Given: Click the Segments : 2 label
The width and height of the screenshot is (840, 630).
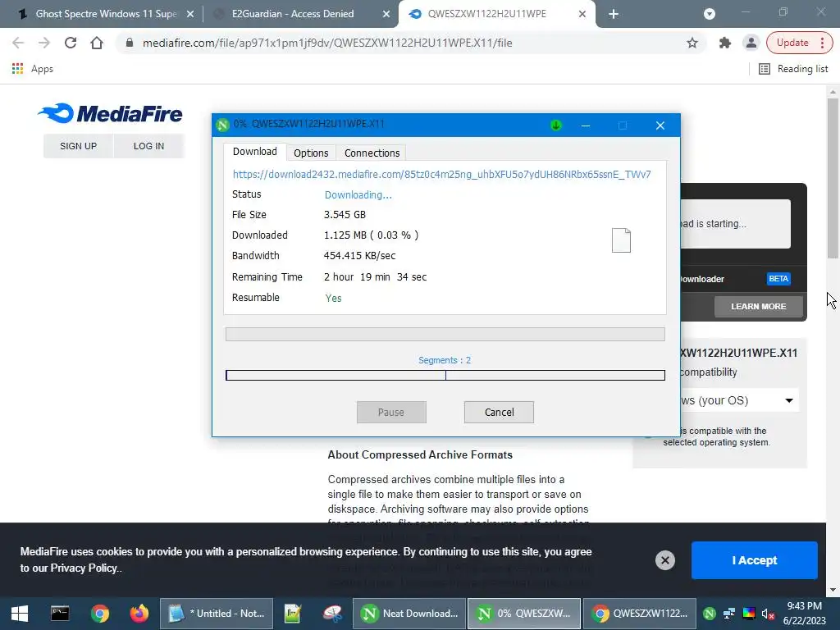Looking at the screenshot, I should [x=445, y=360].
